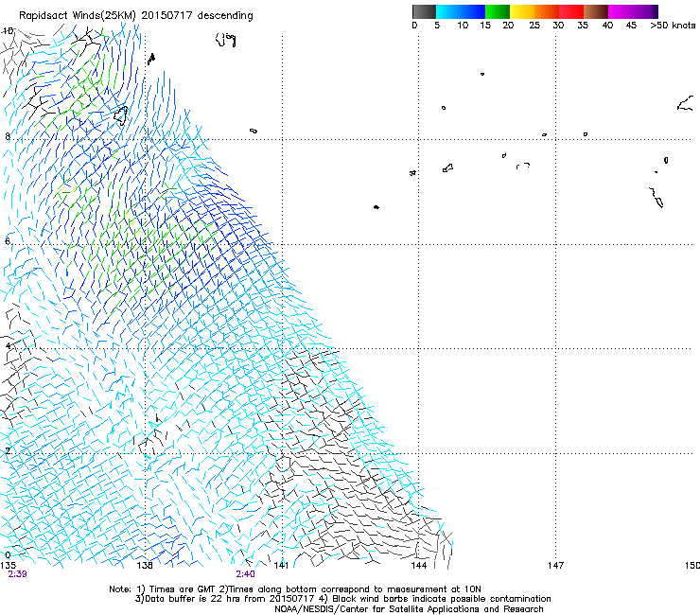Click the '>50 knots' legend label

point(673,26)
